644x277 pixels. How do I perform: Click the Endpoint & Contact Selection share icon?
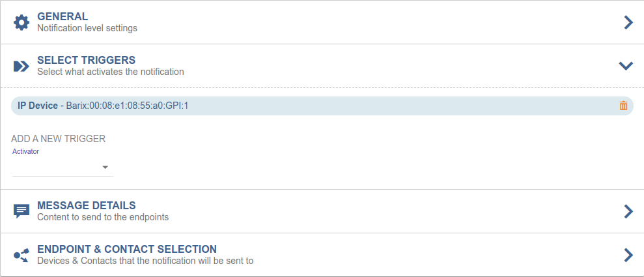(21, 255)
